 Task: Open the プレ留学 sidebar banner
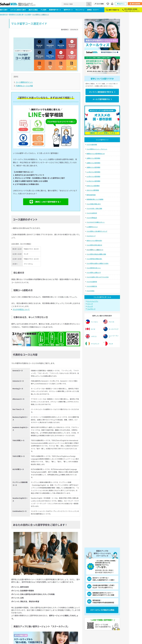[102, 65]
